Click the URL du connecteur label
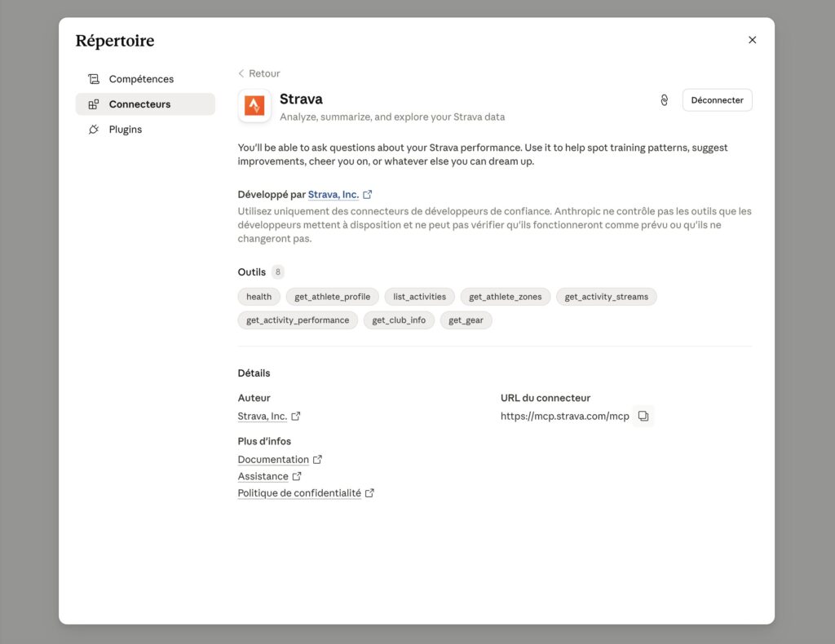Screen dimensions: 835x644 (x=546, y=398)
